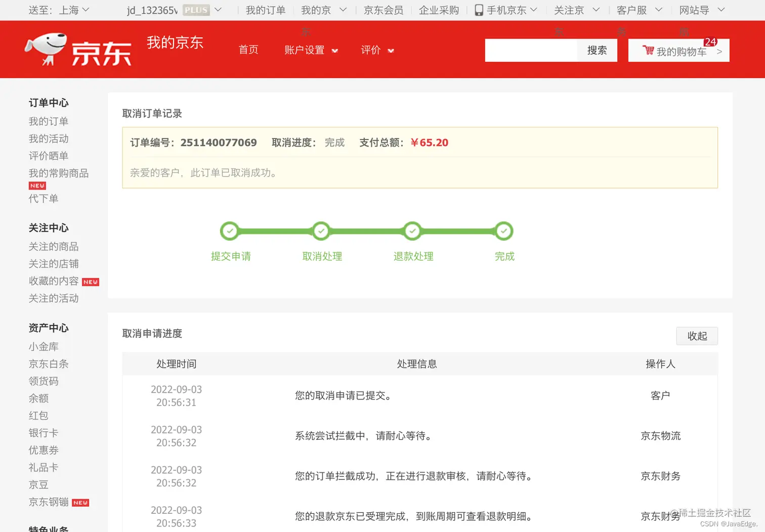Open 代下单 in sidebar
The width and height of the screenshot is (765, 532).
pos(44,198)
